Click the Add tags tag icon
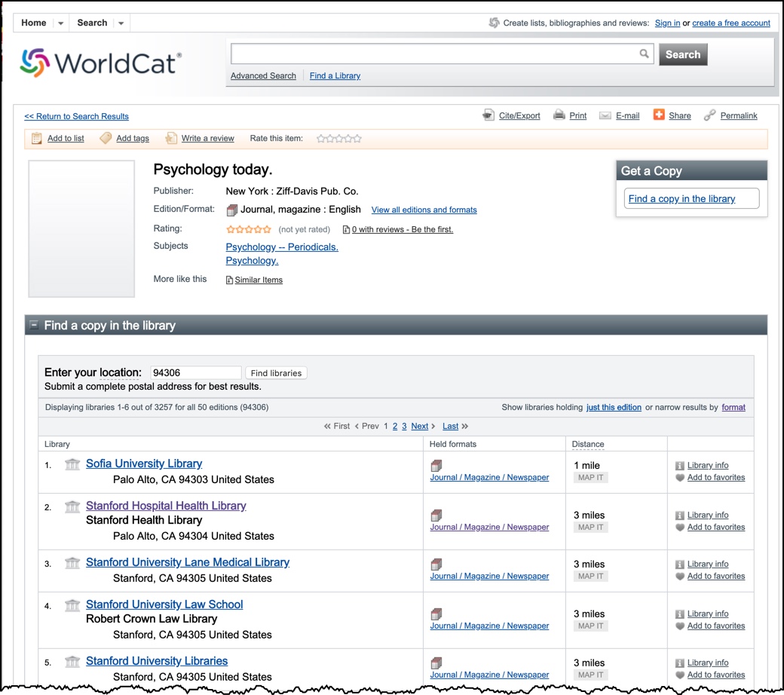This screenshot has height=695, width=784. [106, 138]
